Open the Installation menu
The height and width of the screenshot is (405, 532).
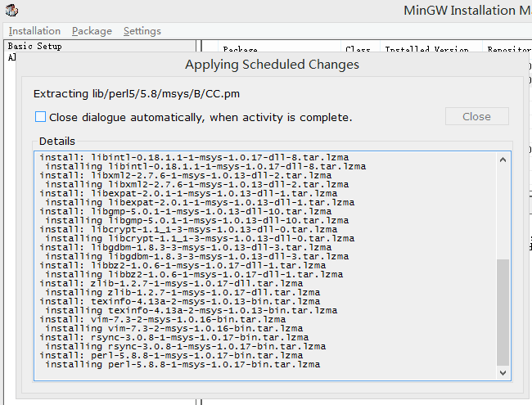click(x=34, y=31)
